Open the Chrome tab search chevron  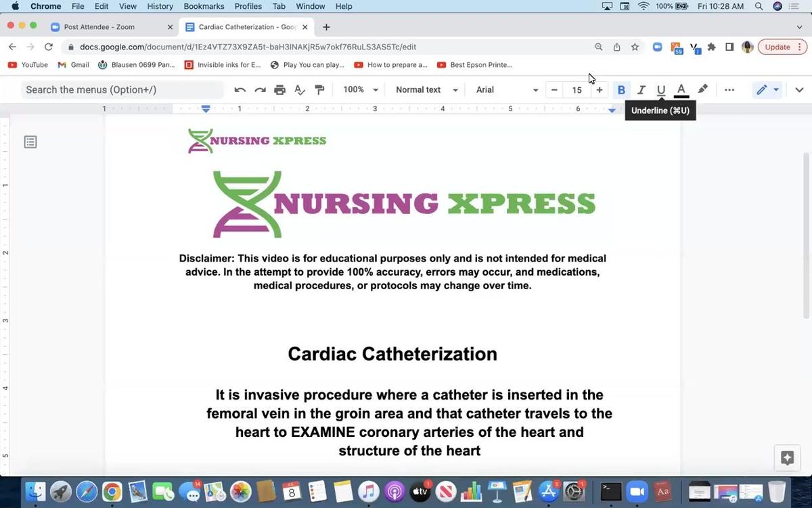tap(799, 27)
